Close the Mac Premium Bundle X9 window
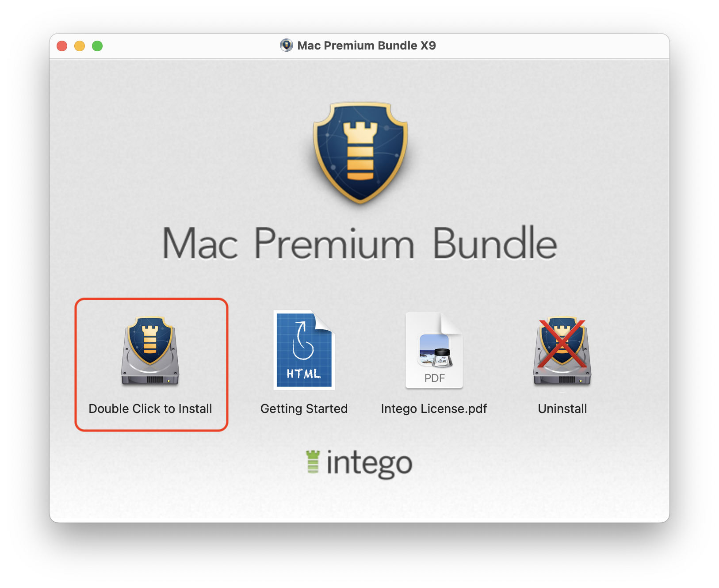 pos(62,46)
